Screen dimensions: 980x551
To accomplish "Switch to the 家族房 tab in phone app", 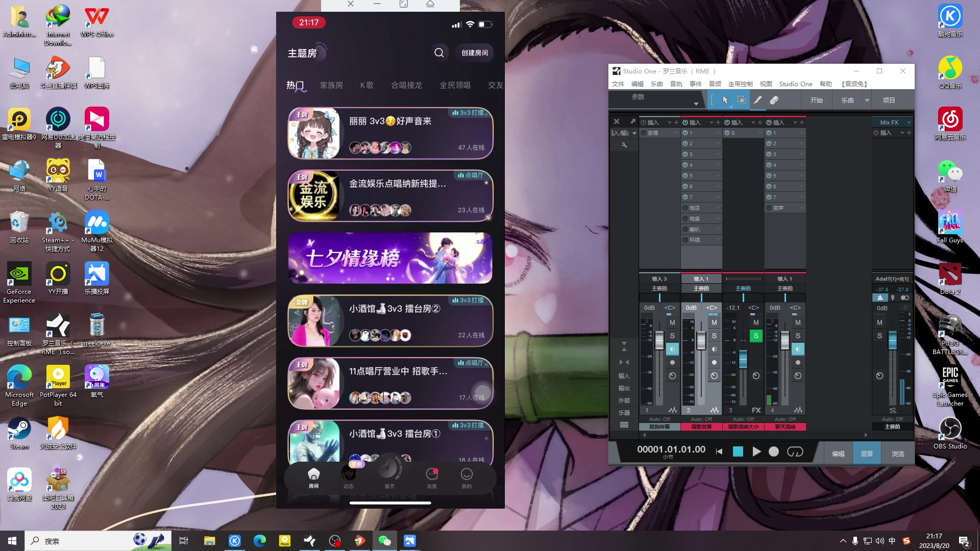I will click(x=331, y=85).
